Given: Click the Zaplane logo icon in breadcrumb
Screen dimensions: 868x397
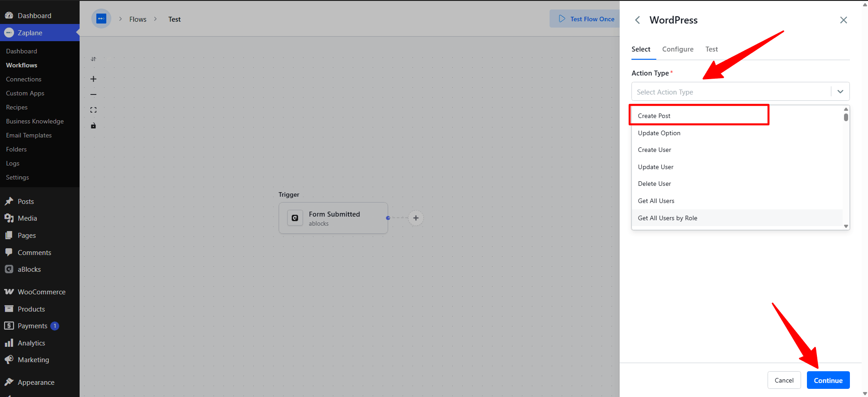Looking at the screenshot, I should 101,19.
